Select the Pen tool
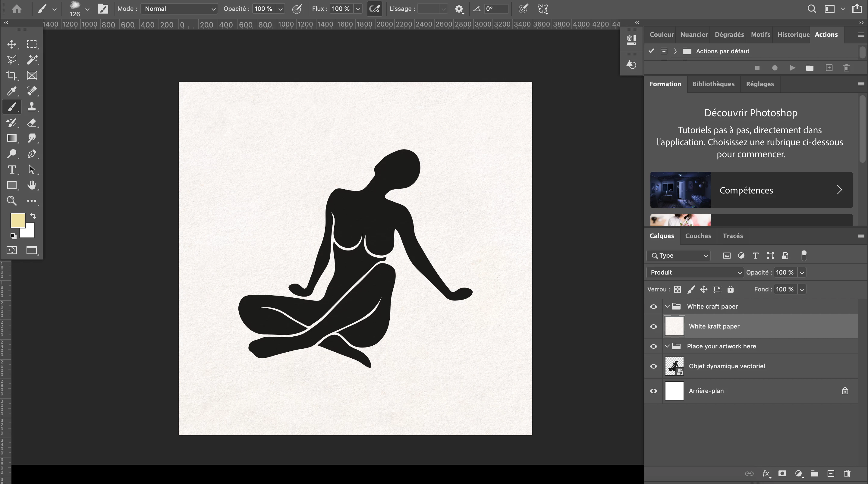The width and height of the screenshot is (868, 484). coord(32,154)
